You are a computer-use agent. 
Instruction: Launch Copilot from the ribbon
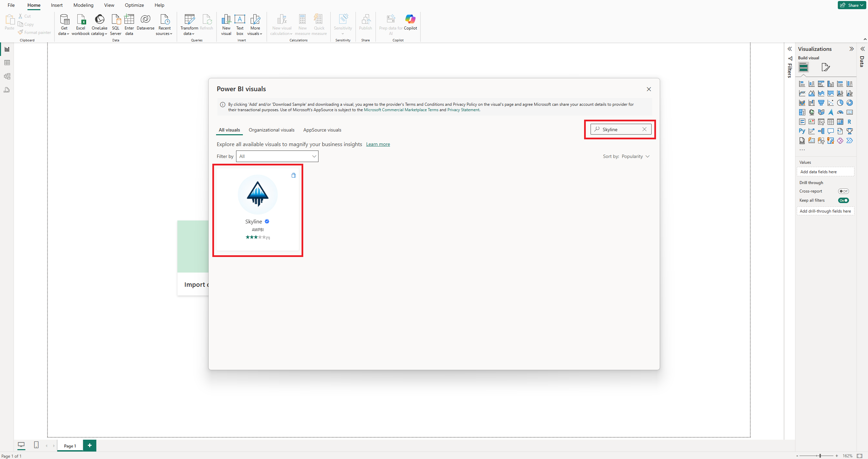pyautogui.click(x=410, y=22)
